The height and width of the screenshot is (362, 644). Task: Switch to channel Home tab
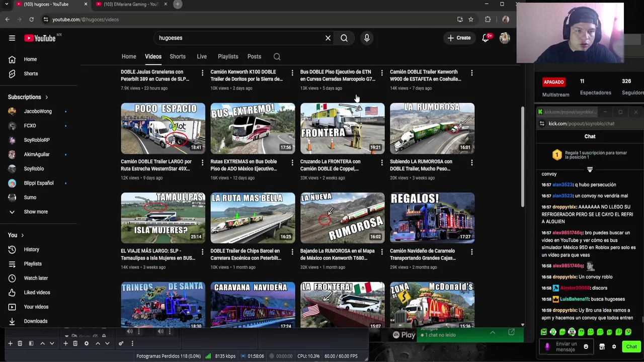[x=129, y=56]
